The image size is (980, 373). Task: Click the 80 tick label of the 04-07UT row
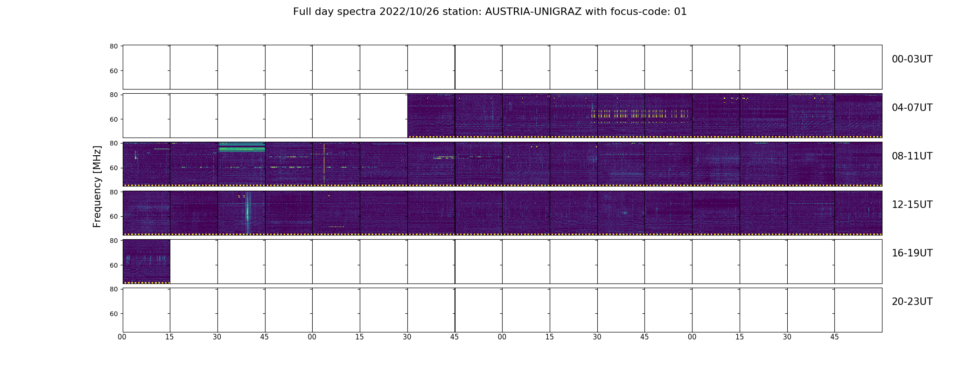point(113,95)
